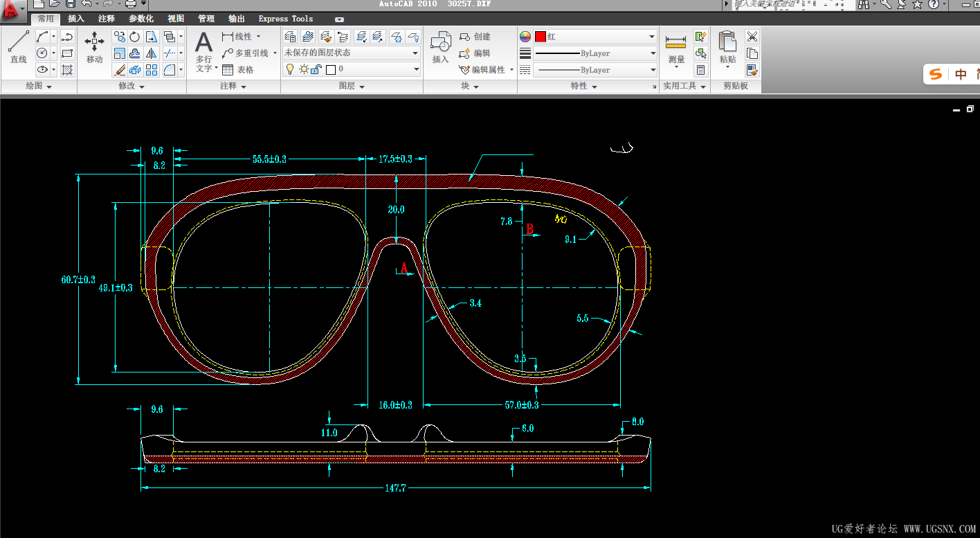Select the Move (移动) tool

94,47
